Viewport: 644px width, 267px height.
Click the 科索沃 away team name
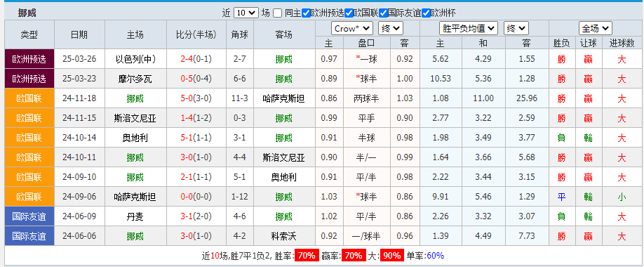(284, 236)
